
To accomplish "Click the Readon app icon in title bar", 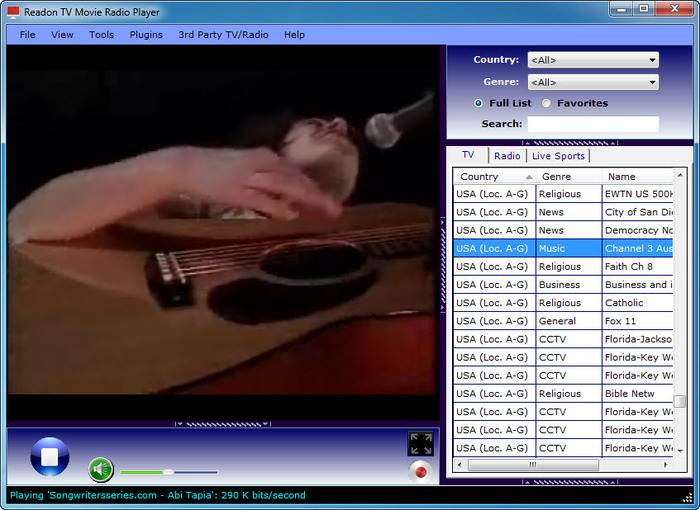I will point(13,11).
